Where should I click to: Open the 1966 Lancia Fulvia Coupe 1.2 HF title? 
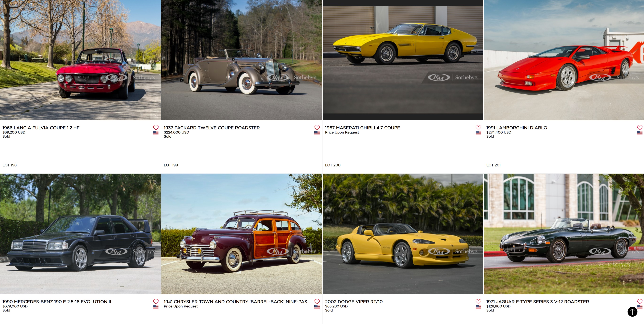(x=41, y=128)
